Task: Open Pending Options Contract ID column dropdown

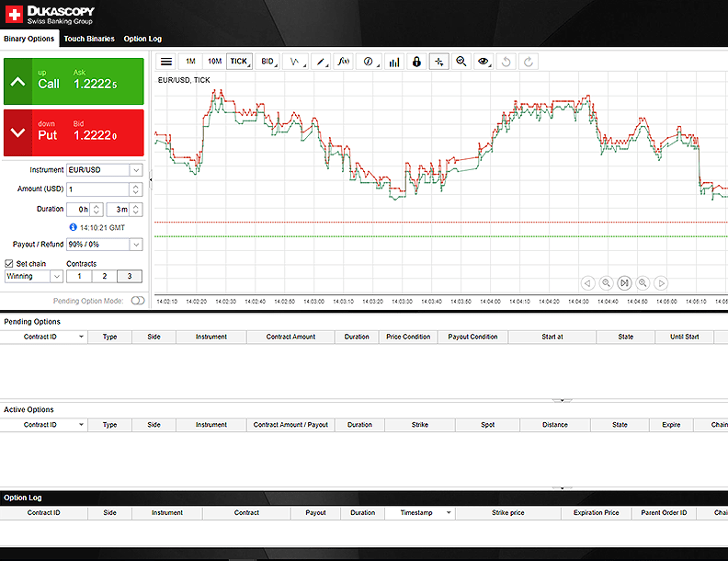Action: tap(81, 337)
